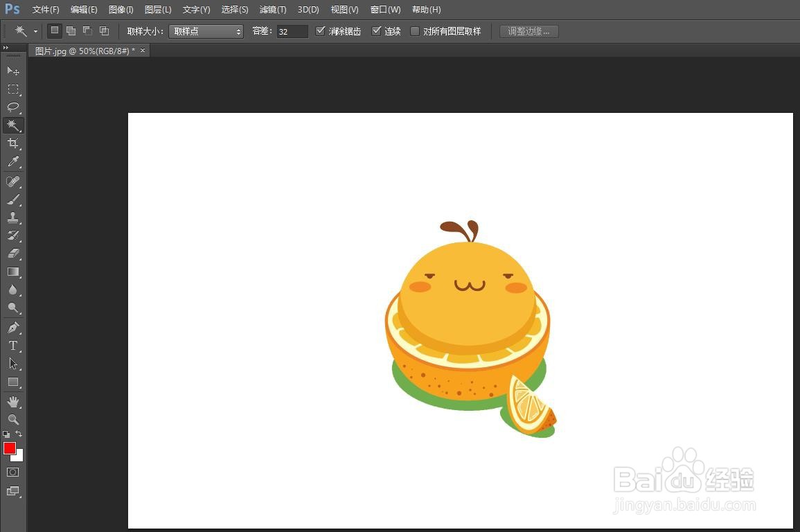Viewport: 800px width, 532px height.
Task: Open the 视图(V) menu
Action: tap(344, 10)
